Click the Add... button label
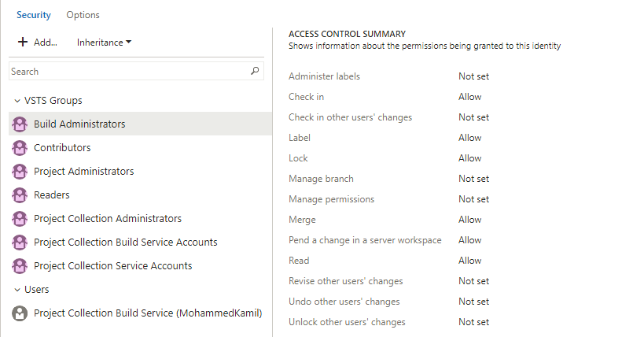Image resolution: width=644 pixels, height=337 pixels. 46,43
